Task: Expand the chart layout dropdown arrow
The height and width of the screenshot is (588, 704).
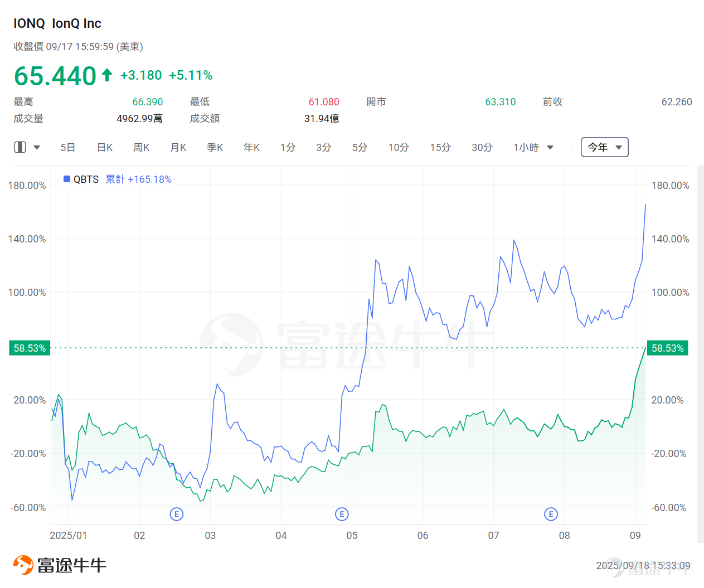Action: [37, 148]
